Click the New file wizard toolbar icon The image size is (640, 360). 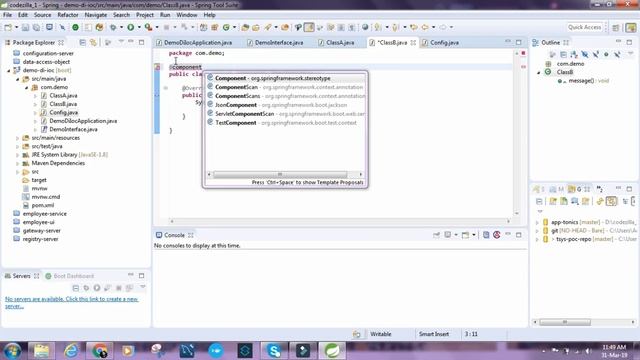(x=8, y=27)
